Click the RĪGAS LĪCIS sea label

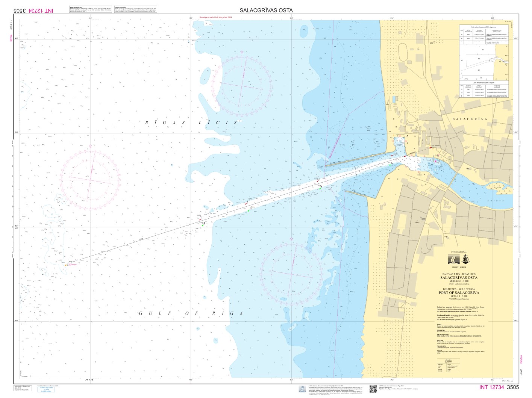coord(191,123)
